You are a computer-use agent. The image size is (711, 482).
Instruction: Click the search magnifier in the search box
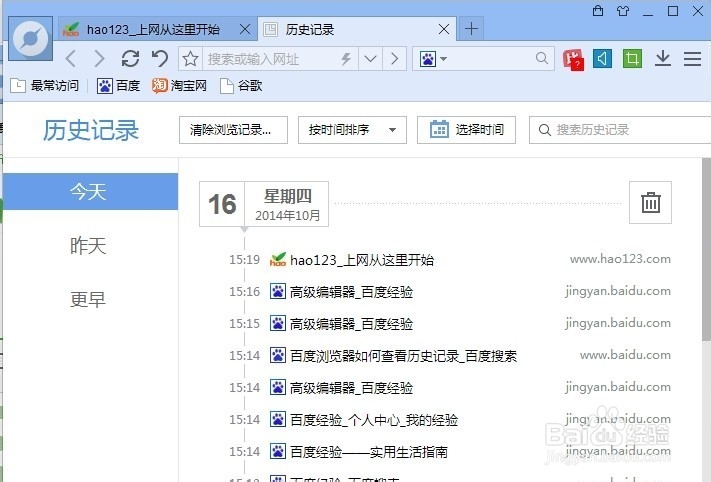point(541,58)
